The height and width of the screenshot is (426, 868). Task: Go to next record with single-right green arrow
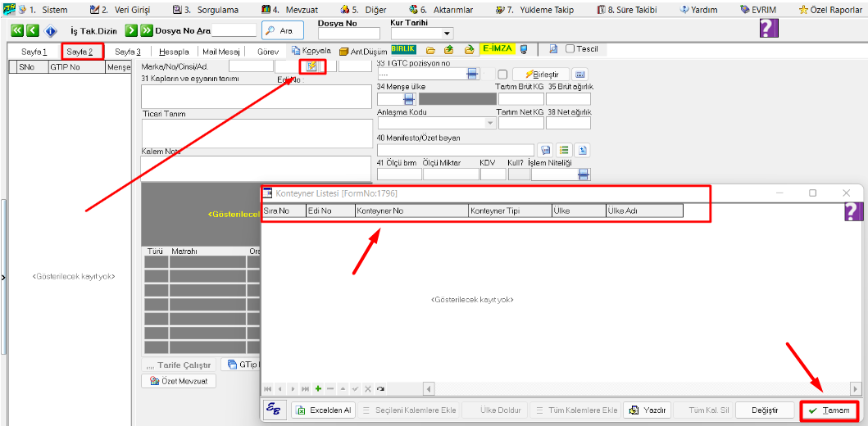(x=131, y=30)
